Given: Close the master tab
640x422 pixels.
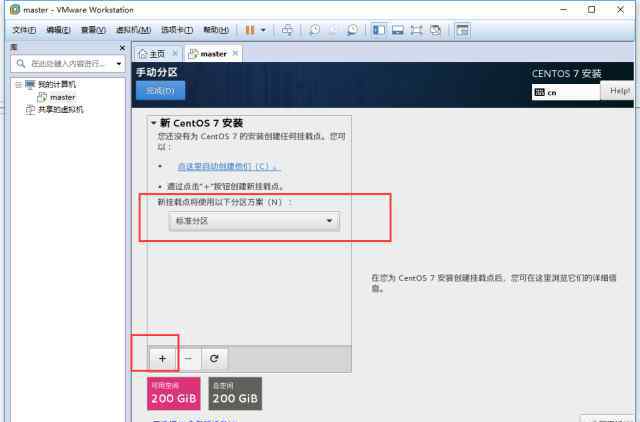Looking at the screenshot, I should click(x=235, y=53).
